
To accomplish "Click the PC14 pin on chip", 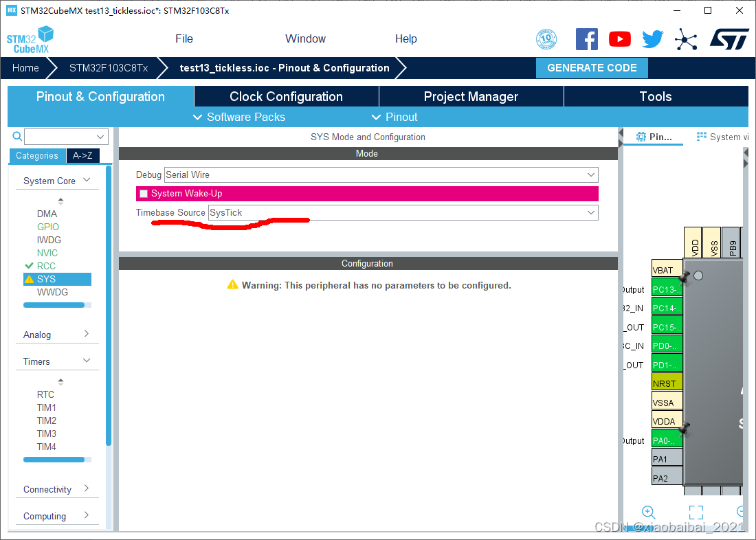I will click(667, 308).
